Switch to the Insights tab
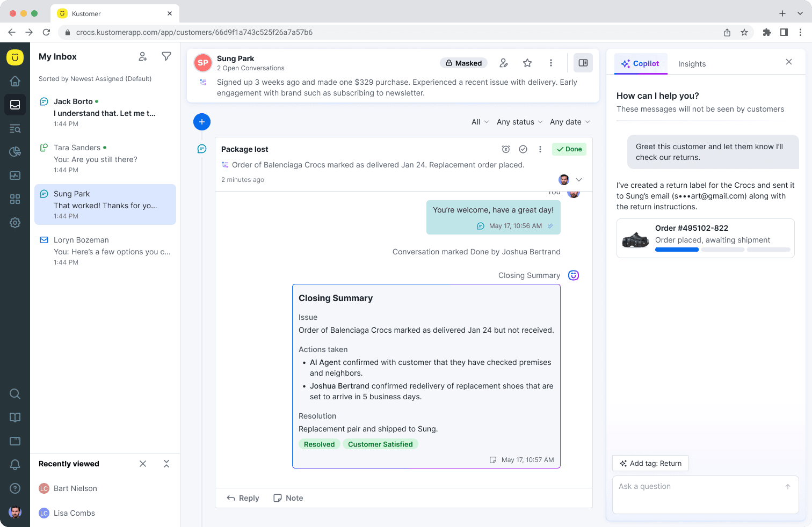Screen dimensions: 812x527 pyautogui.click(x=692, y=64)
